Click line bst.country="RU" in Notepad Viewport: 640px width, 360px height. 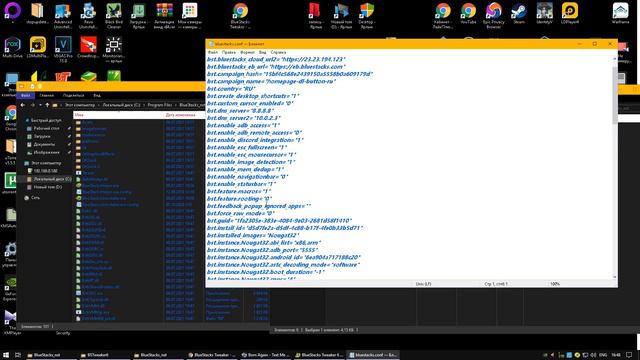231,89
